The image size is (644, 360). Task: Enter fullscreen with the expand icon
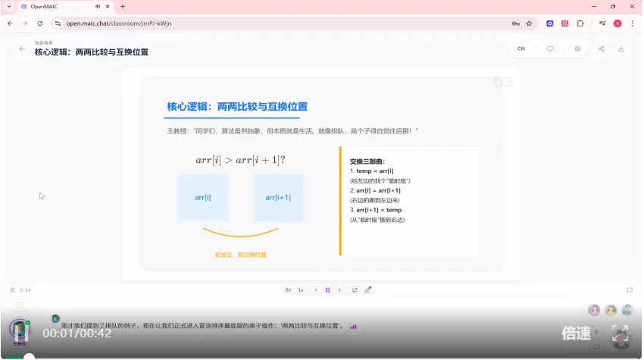pos(620,333)
